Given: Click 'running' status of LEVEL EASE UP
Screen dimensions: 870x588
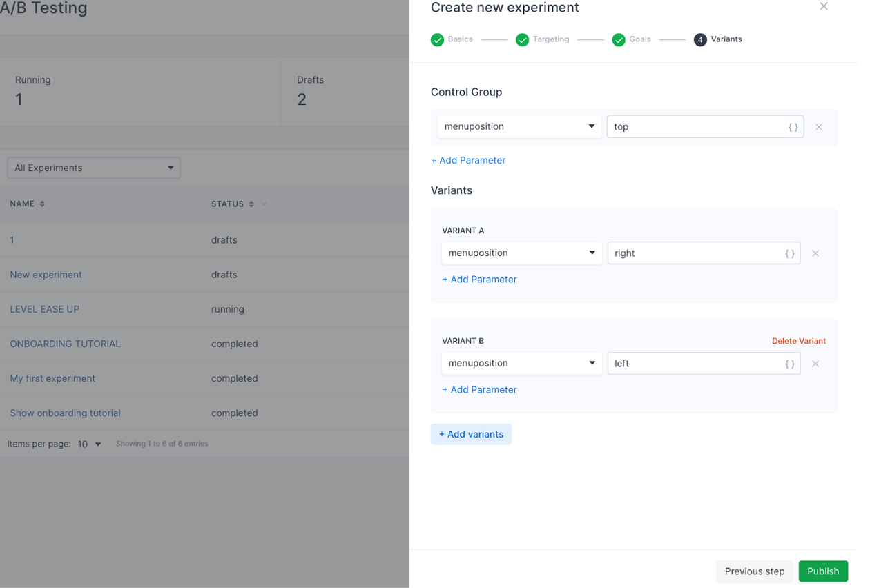Looking at the screenshot, I should 228,309.
